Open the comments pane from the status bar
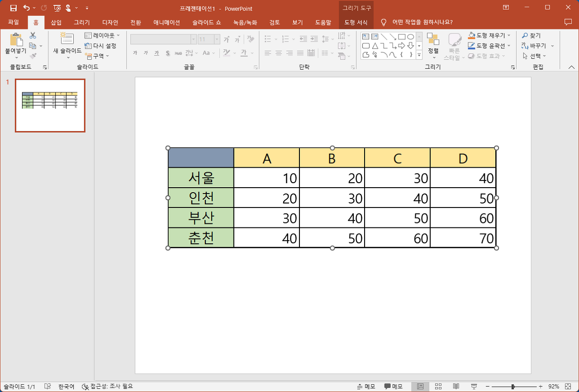The image size is (579, 392). tap(394, 387)
